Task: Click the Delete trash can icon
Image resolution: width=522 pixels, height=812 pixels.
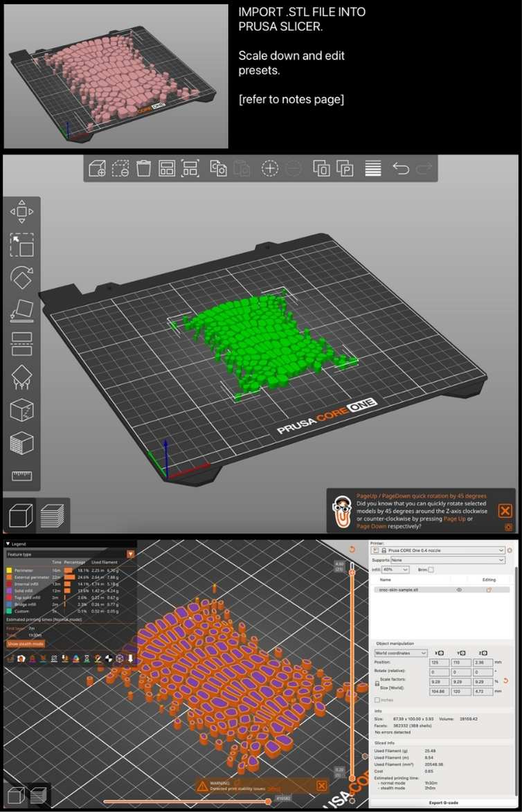Action: [143, 168]
